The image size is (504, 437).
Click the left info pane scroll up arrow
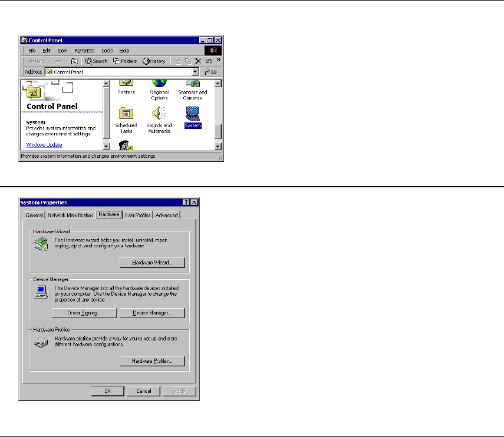[106, 84]
